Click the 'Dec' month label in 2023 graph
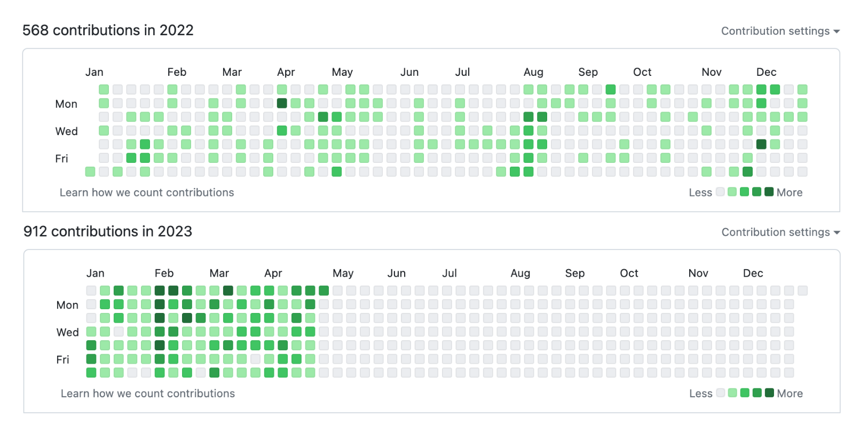 [x=753, y=273]
